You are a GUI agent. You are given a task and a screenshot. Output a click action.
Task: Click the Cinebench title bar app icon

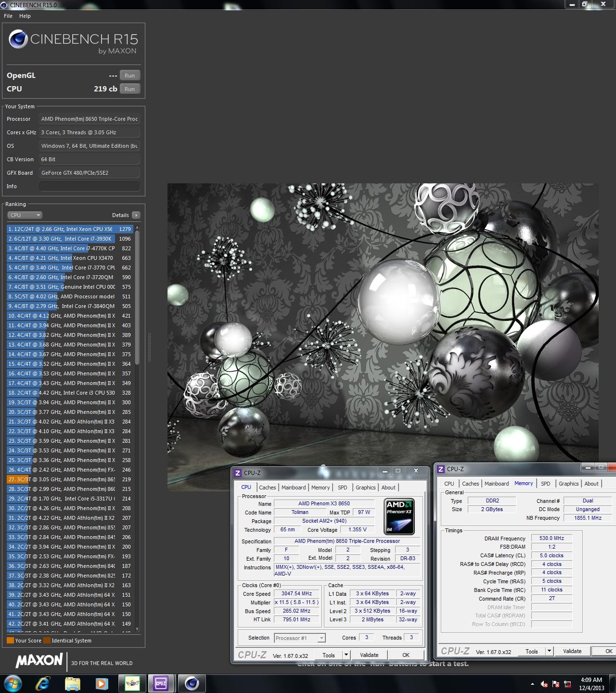pos(4,5)
